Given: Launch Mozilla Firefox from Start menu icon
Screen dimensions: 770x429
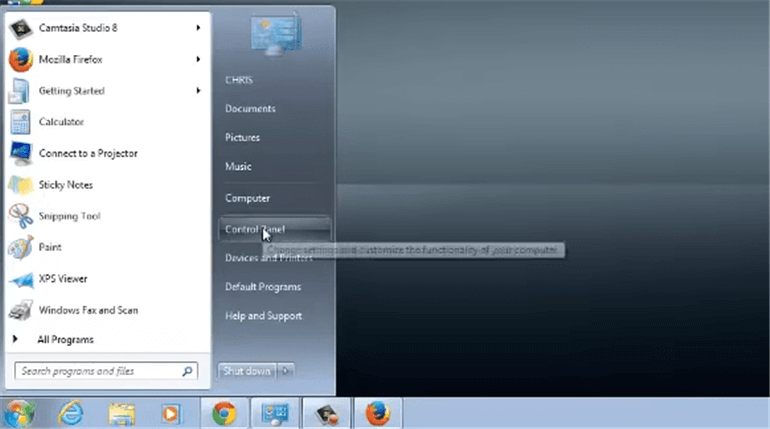Looking at the screenshot, I should click(x=21, y=60).
